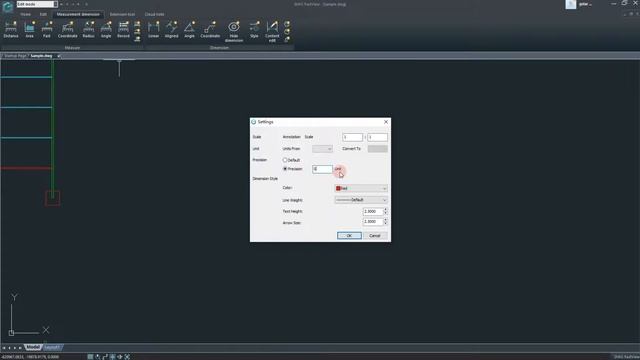Open the Content edit tool
The width and height of the screenshot is (640, 360).
click(272, 31)
